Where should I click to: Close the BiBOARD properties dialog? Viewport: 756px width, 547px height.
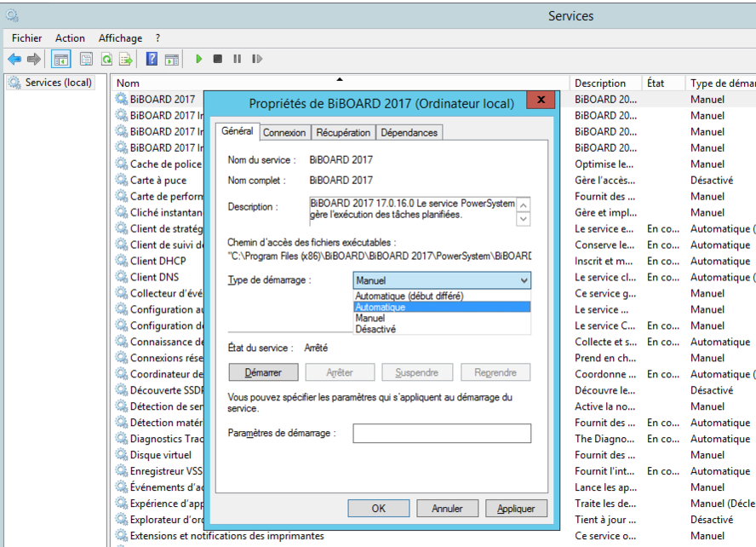click(x=541, y=100)
